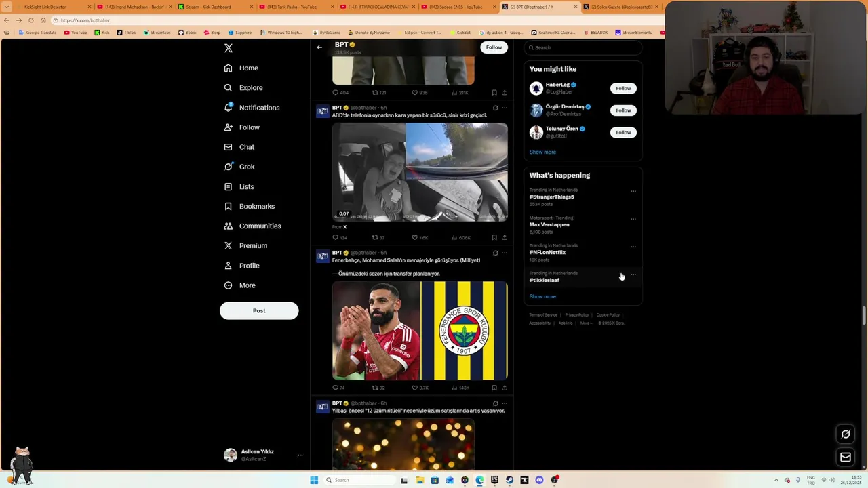The height and width of the screenshot is (488, 868).
Task: Open Notifications in the sidebar
Action: tap(252, 108)
